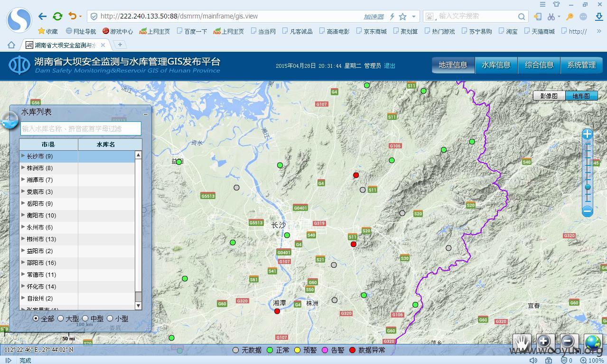Open the 系统管理 menu
607x364 pixels.
pyautogui.click(x=582, y=65)
